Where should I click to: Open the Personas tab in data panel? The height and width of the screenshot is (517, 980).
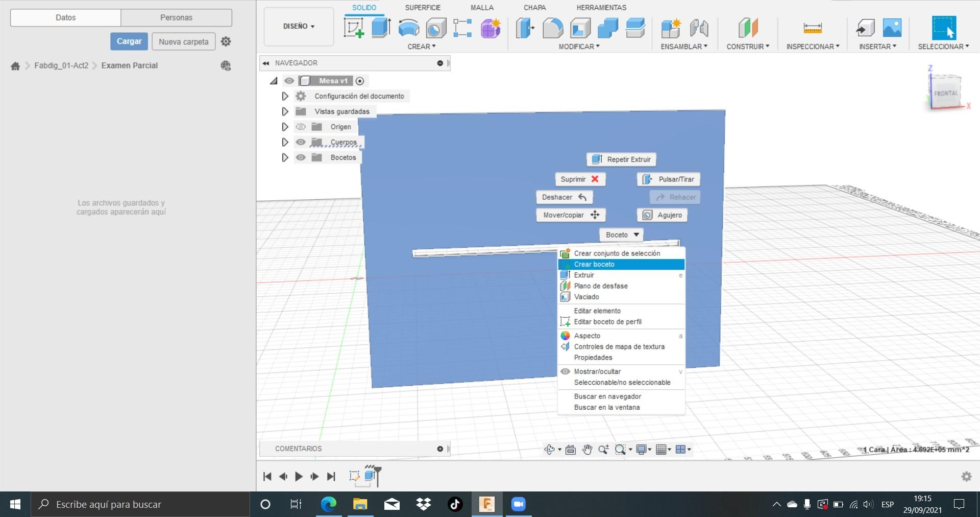point(176,17)
